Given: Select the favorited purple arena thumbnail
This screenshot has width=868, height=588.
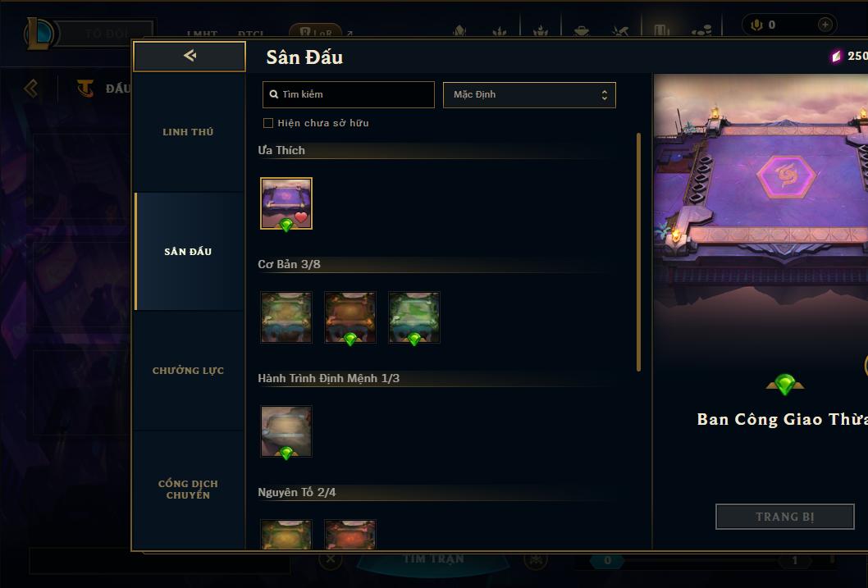Looking at the screenshot, I should [x=286, y=203].
